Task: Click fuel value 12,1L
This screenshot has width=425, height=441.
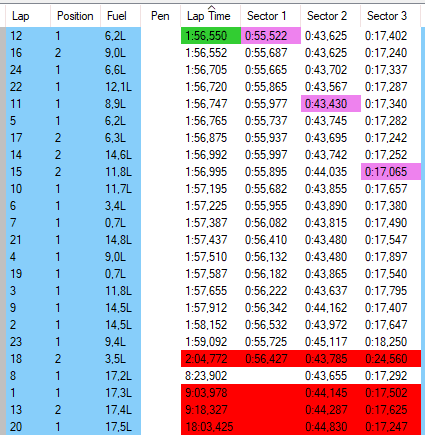Action: point(118,87)
